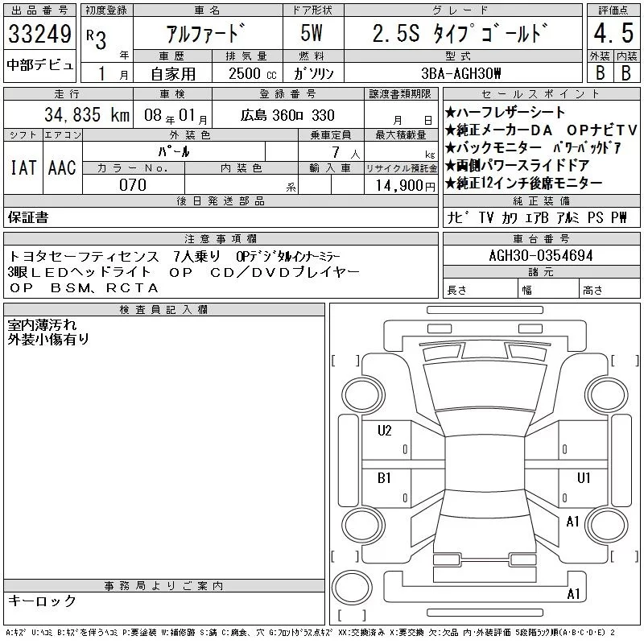The image size is (644, 644).
Task: Click the first registration year R3
Action: click(x=97, y=39)
